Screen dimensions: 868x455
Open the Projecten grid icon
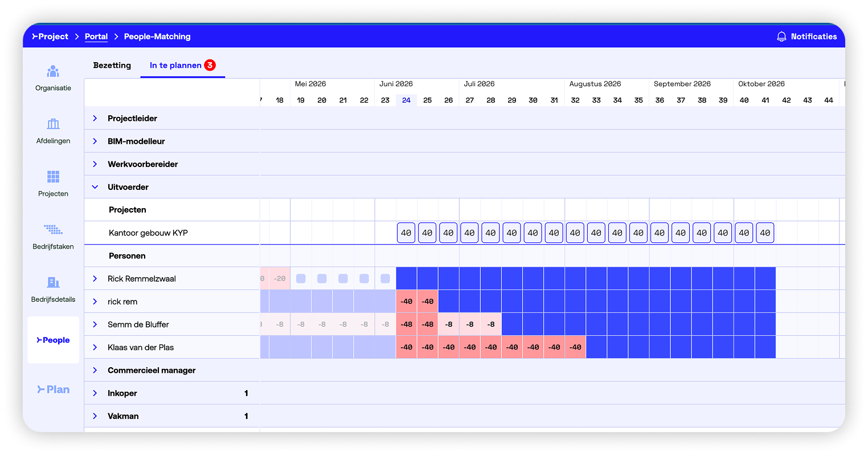(x=53, y=177)
